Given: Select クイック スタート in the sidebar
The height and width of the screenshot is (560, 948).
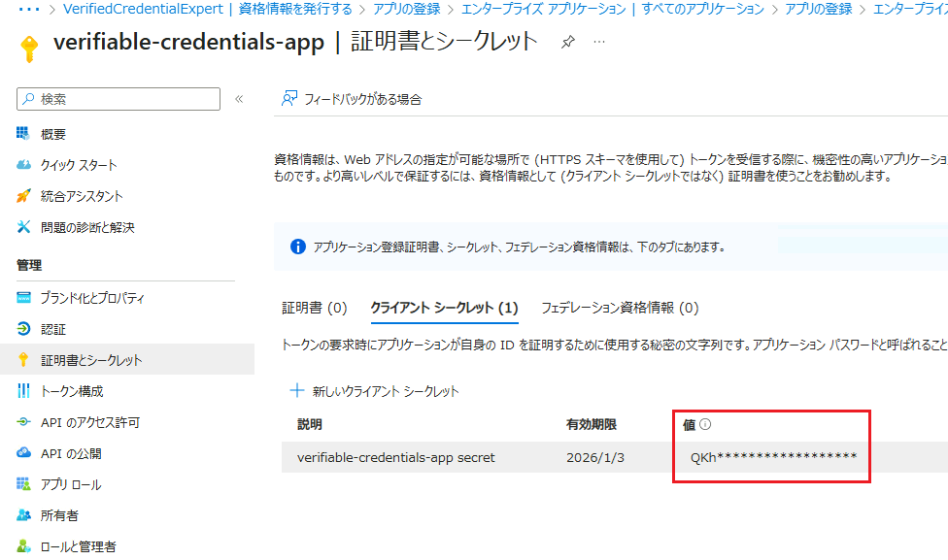Looking at the screenshot, I should pos(79,165).
